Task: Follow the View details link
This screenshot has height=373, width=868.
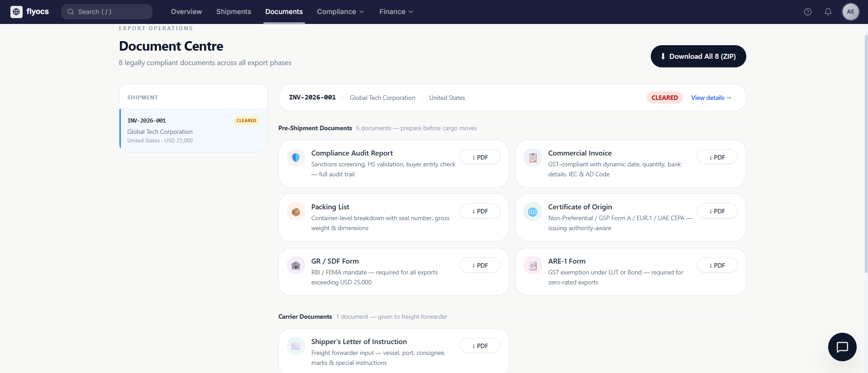Action: tap(711, 98)
